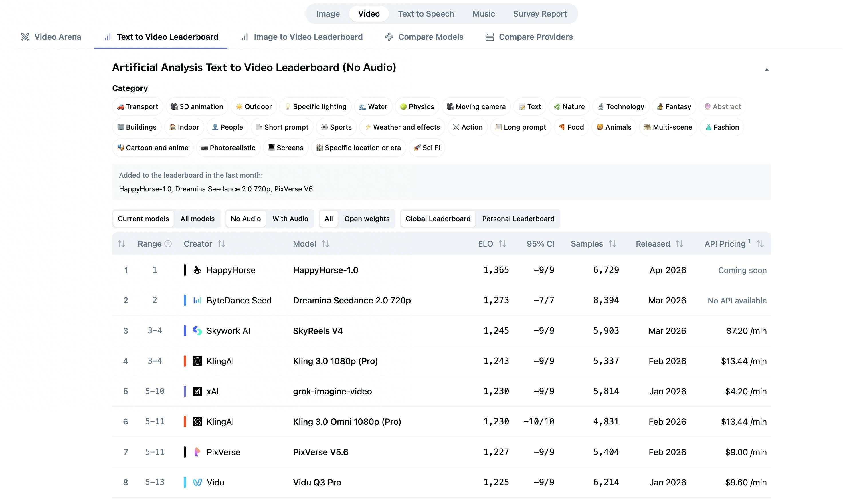Switch the filter to With Audio
This screenshot has width=843, height=504.
[290, 218]
